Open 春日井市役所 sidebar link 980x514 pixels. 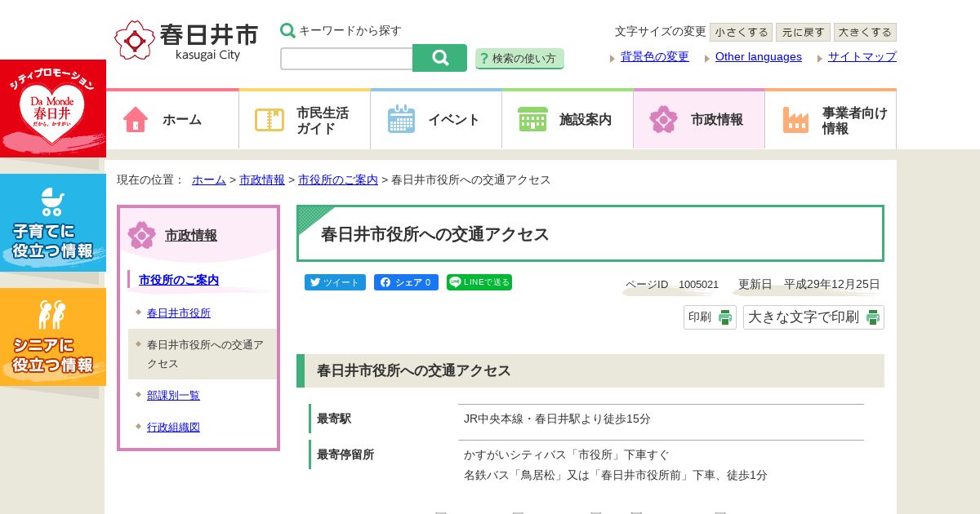click(179, 312)
